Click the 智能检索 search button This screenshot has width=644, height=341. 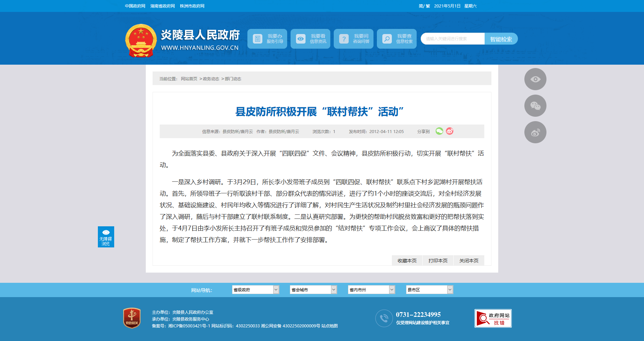click(501, 39)
